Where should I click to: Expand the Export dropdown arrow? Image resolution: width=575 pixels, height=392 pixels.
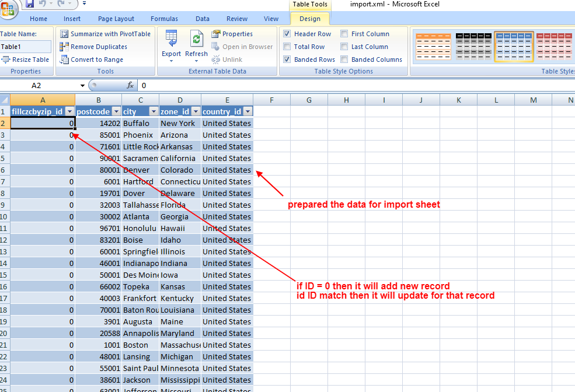tap(171, 61)
